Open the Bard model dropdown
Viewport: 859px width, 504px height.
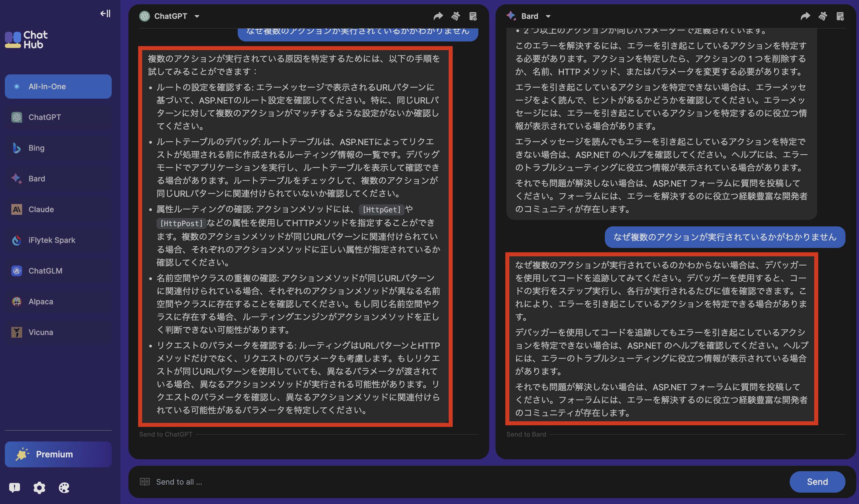click(549, 16)
